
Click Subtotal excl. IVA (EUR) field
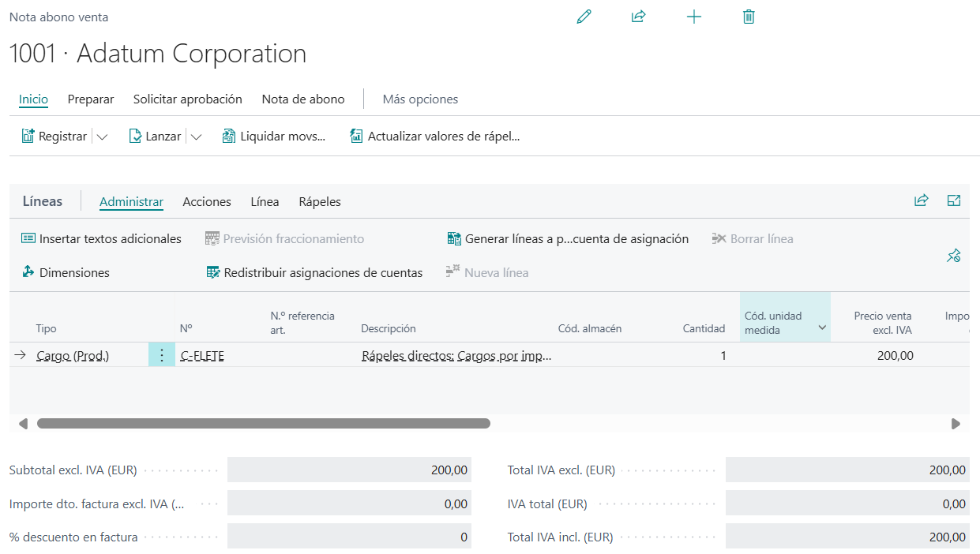[x=349, y=470]
